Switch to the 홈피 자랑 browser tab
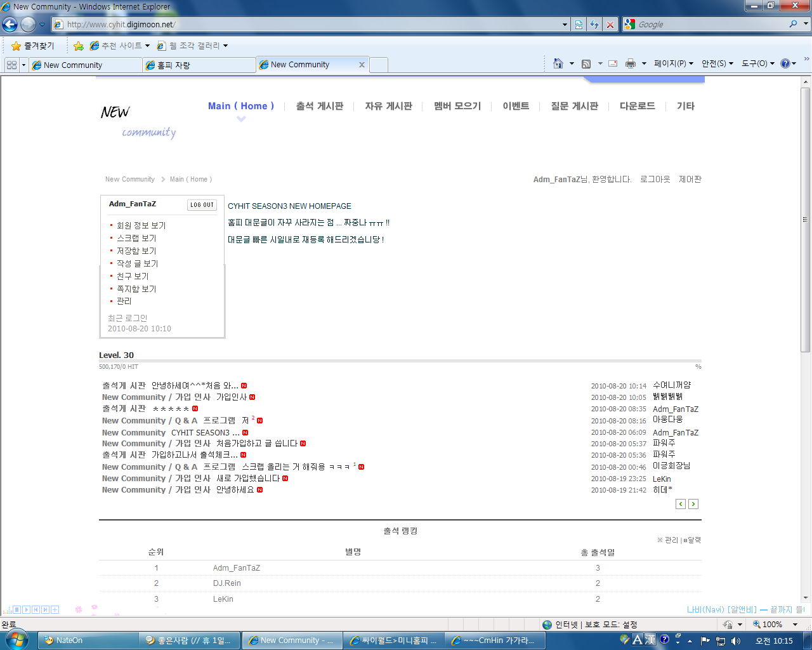The image size is (812, 650). [199, 65]
